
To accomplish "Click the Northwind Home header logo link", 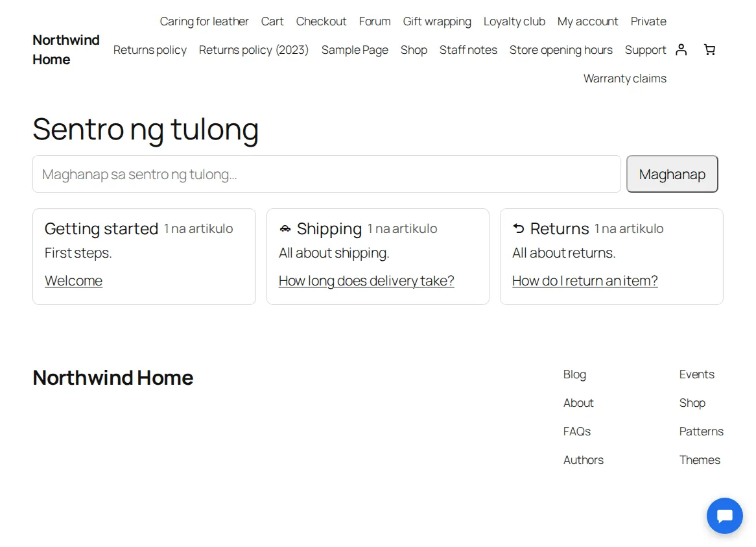I will pyautogui.click(x=66, y=50).
